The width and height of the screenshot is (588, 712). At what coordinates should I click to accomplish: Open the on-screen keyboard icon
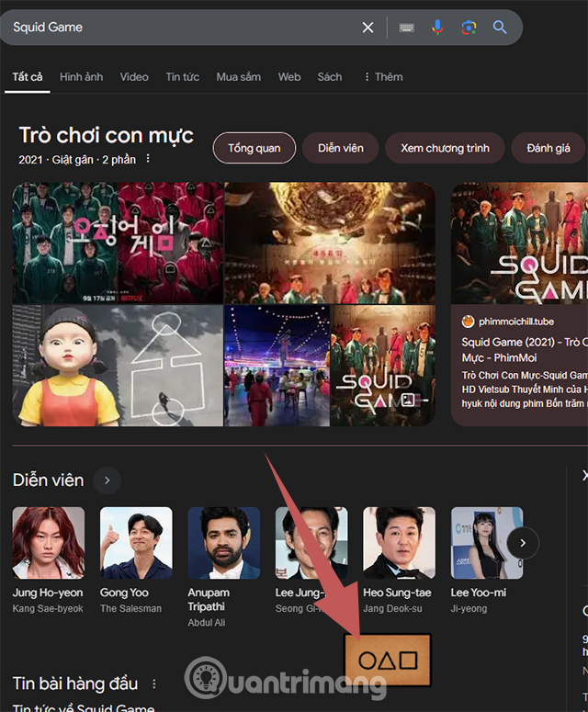coord(407,28)
